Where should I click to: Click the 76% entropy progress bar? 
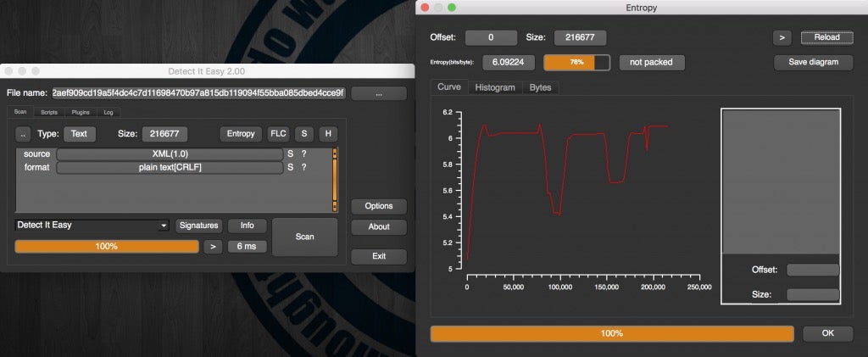[576, 62]
